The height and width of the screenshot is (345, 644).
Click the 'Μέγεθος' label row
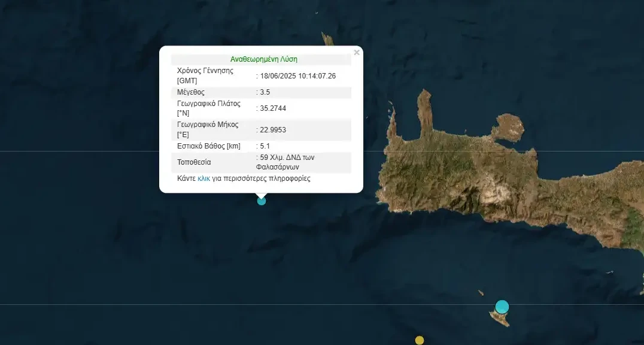(x=191, y=92)
